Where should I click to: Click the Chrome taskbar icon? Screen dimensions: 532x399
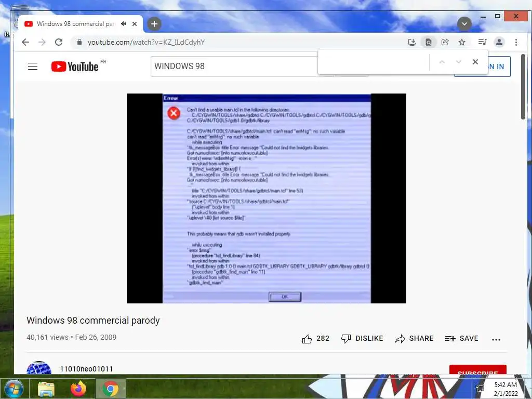(x=110, y=389)
